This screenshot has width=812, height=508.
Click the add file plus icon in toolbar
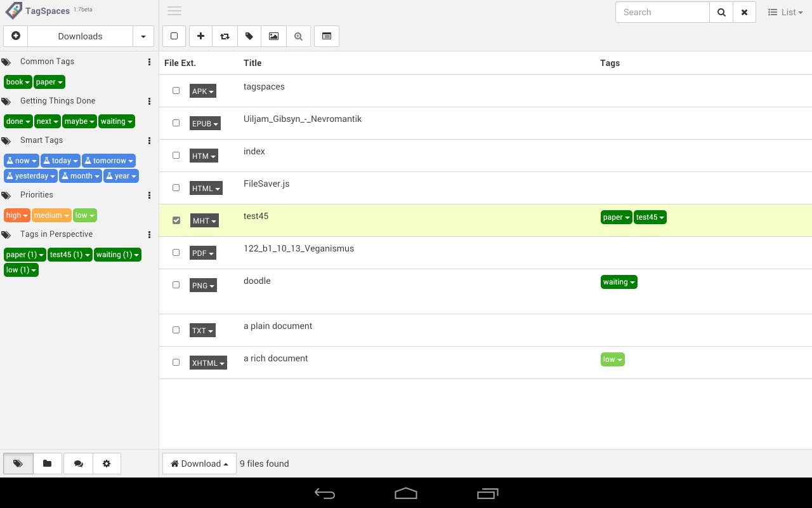200,36
